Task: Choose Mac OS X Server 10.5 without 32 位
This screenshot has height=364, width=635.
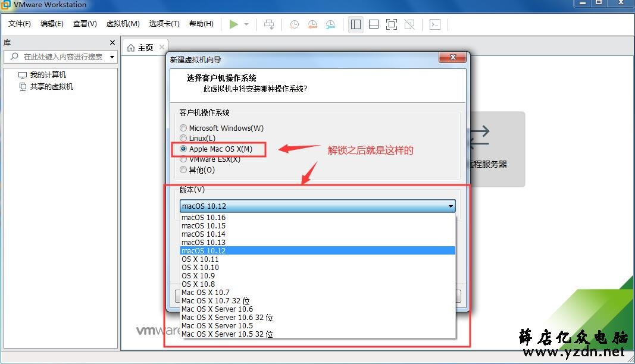Action: coord(318,325)
